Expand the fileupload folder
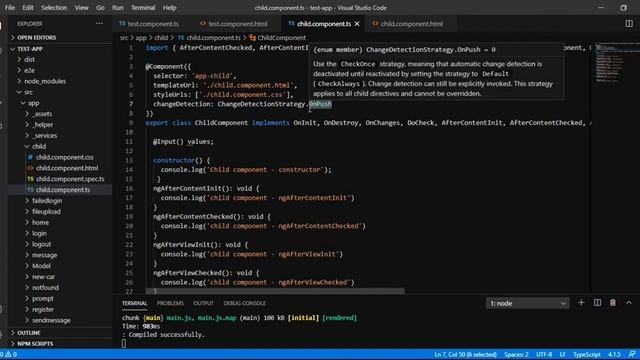 pyautogui.click(x=60, y=211)
